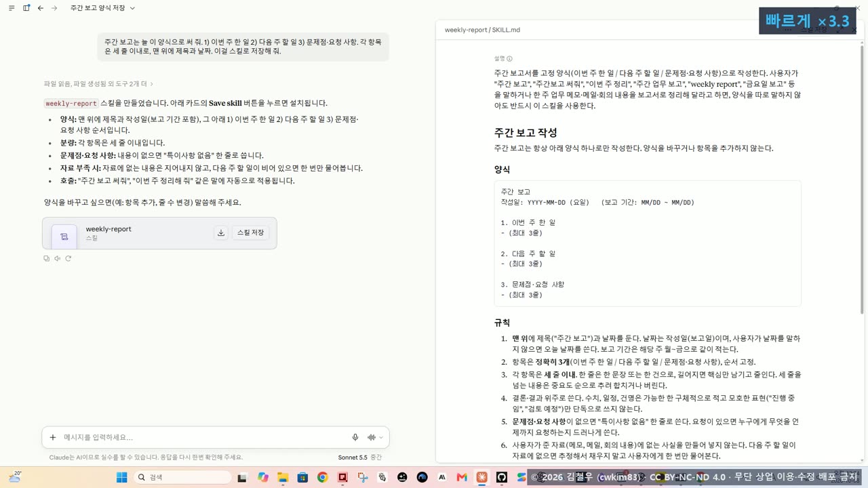The image size is (868, 488).
Task: Toggle the panel layout icon
Action: 26,8
